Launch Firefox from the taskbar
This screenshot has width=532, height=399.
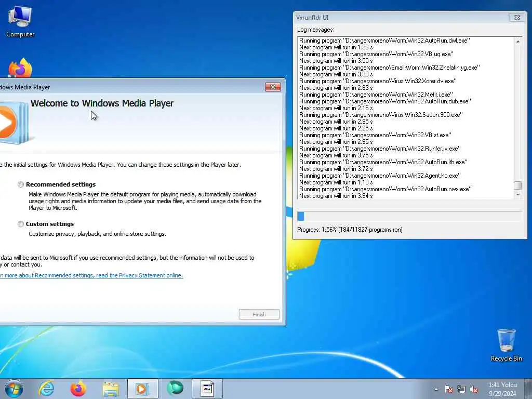click(x=78, y=389)
